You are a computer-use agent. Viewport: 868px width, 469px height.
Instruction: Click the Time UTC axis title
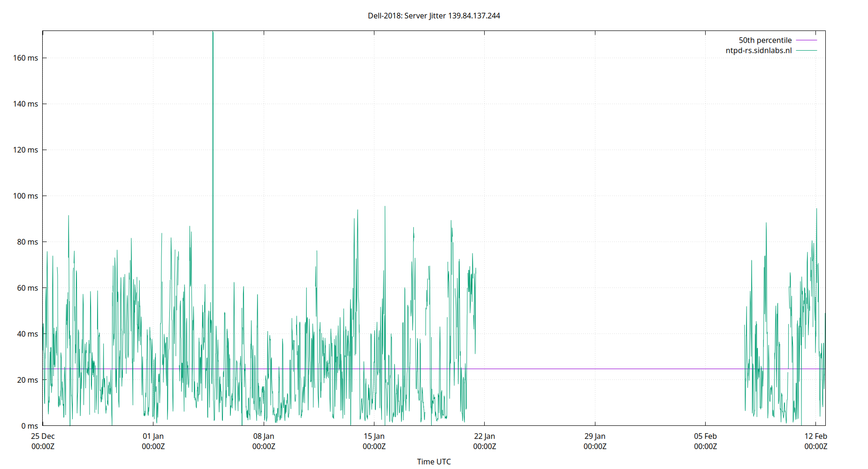pyautogui.click(x=434, y=461)
